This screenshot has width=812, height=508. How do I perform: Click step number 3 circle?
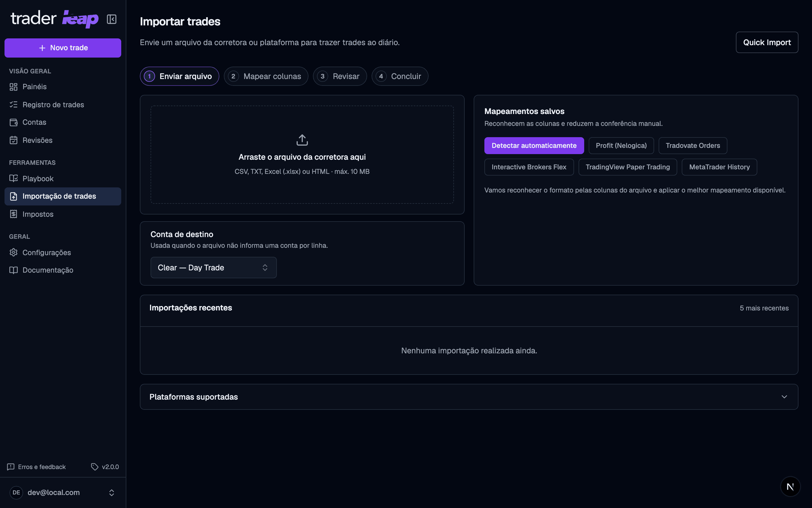[323, 76]
